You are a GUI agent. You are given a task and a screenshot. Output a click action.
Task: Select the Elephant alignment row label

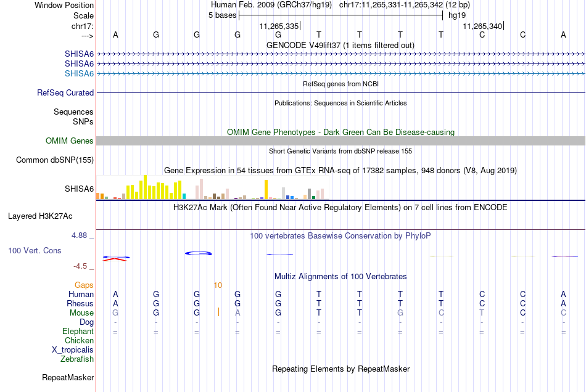(x=78, y=331)
